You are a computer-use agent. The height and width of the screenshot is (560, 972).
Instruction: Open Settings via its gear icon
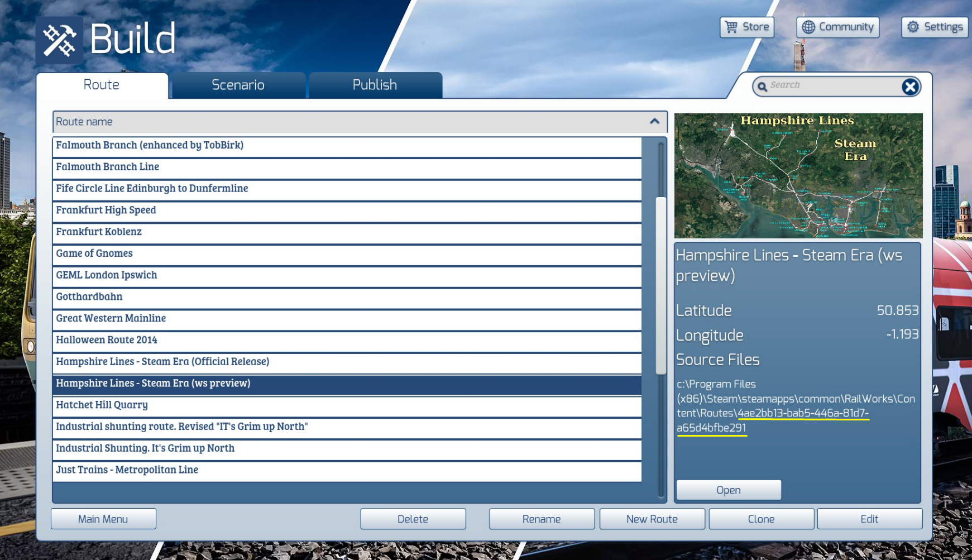(913, 27)
